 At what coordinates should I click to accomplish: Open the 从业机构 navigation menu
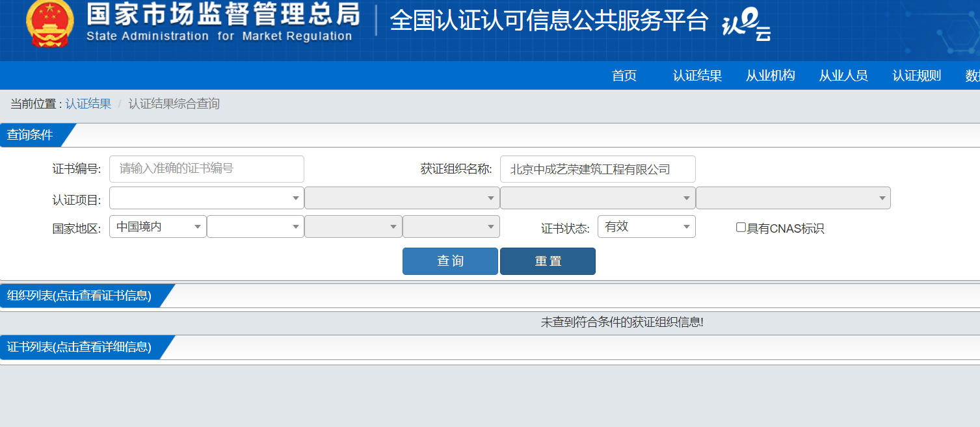click(771, 75)
